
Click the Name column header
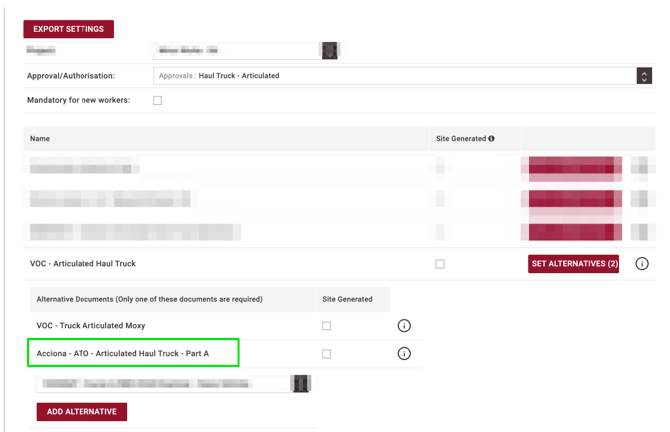click(x=40, y=139)
